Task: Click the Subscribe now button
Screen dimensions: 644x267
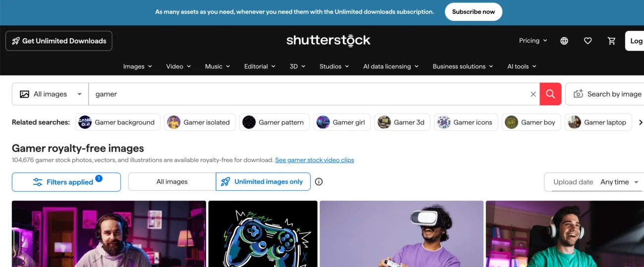Action: point(474,12)
